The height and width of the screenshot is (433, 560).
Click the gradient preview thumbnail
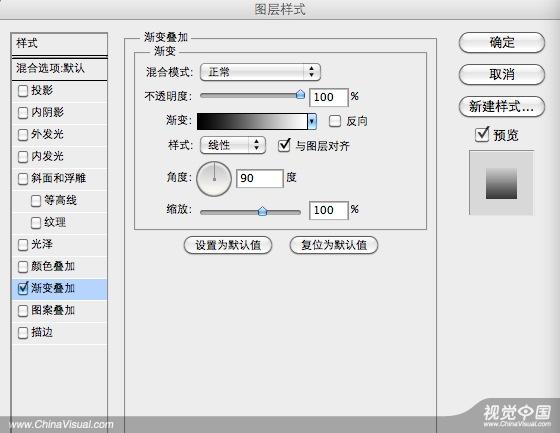click(x=501, y=183)
